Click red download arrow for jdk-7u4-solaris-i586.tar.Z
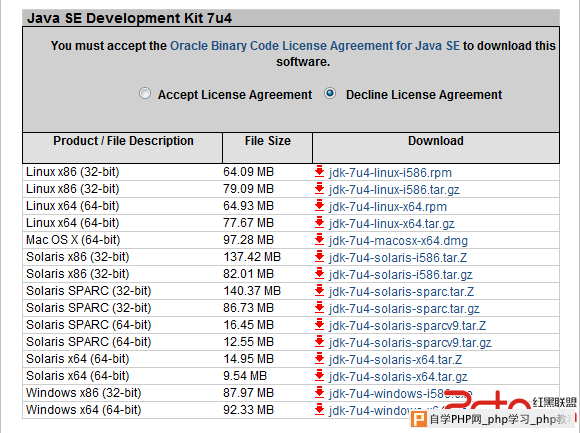Screen dimensions: 580x433 (319, 257)
